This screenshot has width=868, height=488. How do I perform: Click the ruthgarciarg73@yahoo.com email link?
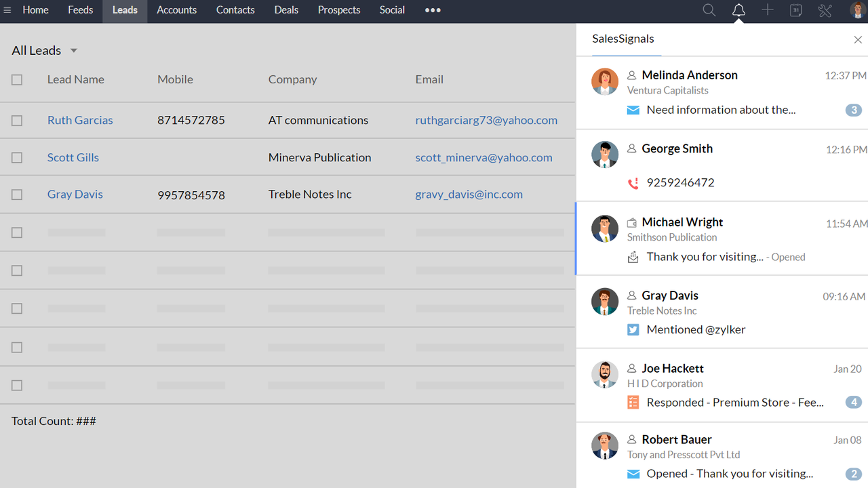click(x=486, y=120)
